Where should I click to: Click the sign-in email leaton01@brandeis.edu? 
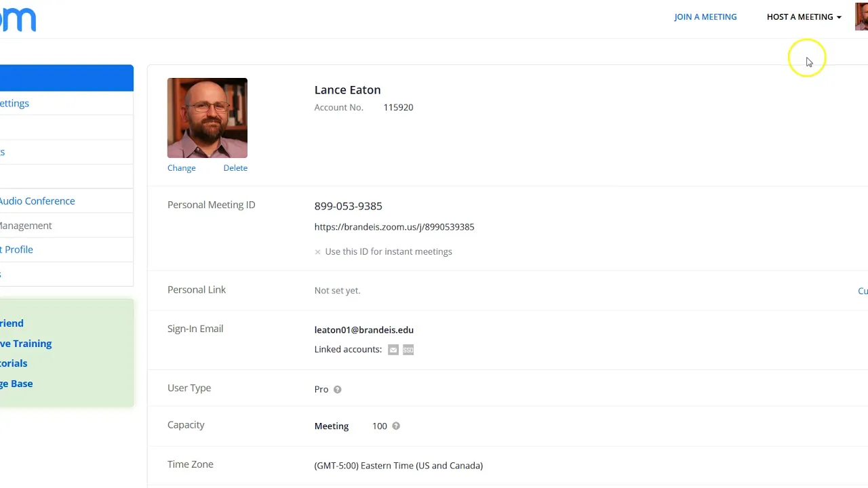coord(363,330)
